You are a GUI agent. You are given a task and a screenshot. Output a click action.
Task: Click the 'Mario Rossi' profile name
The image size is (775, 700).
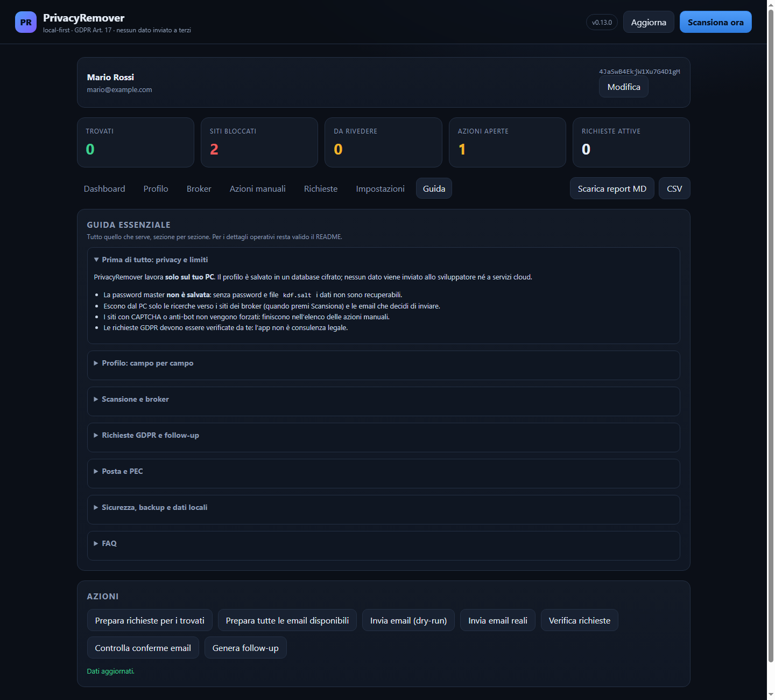click(x=110, y=78)
